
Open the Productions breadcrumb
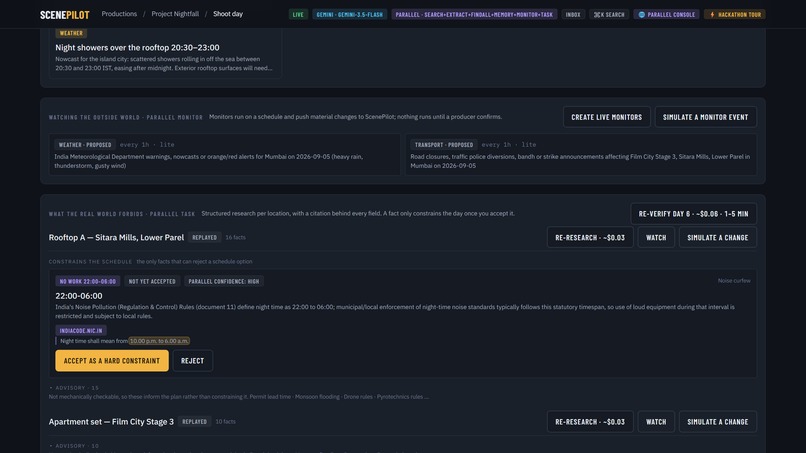(119, 14)
